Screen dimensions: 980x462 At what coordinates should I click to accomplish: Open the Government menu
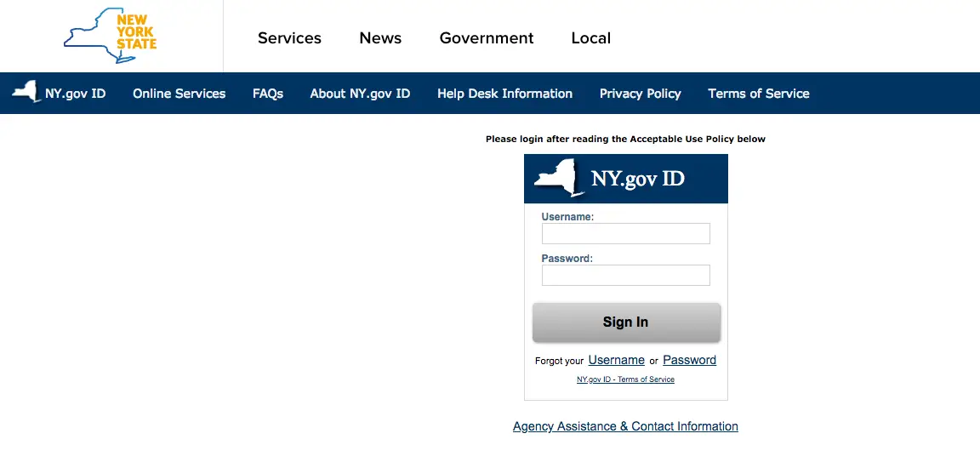click(x=487, y=38)
